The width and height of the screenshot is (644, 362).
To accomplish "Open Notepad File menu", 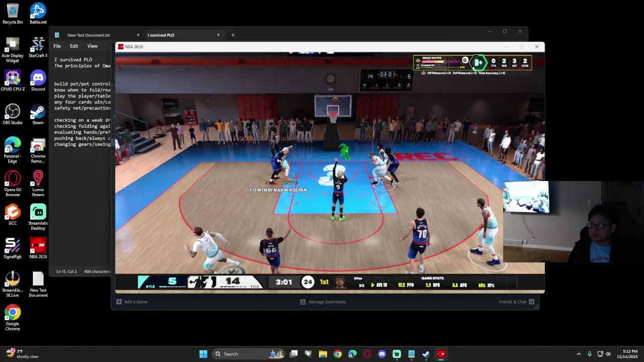I will 57,46.
